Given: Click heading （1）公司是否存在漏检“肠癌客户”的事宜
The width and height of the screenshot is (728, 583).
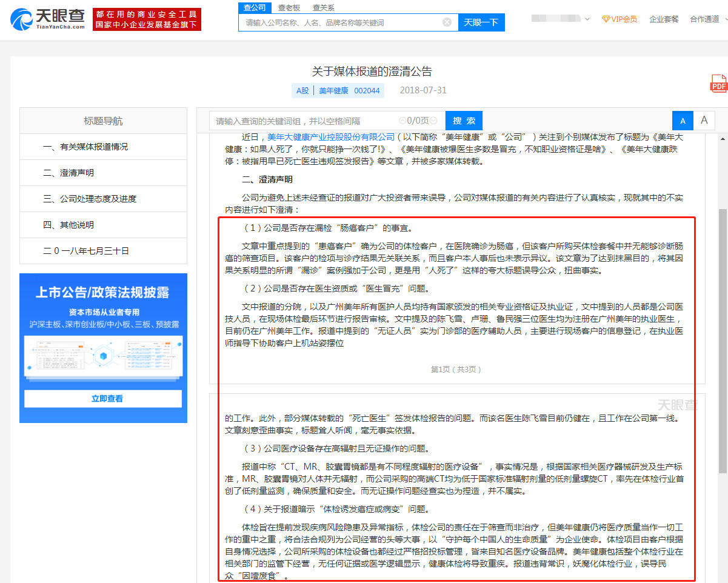Looking at the screenshot, I should 328,228.
